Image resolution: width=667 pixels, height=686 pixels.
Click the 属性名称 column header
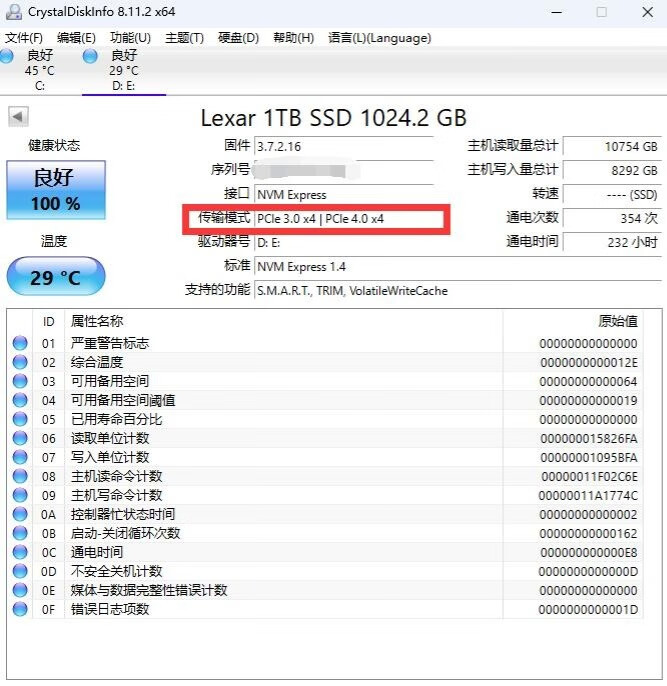(96, 321)
